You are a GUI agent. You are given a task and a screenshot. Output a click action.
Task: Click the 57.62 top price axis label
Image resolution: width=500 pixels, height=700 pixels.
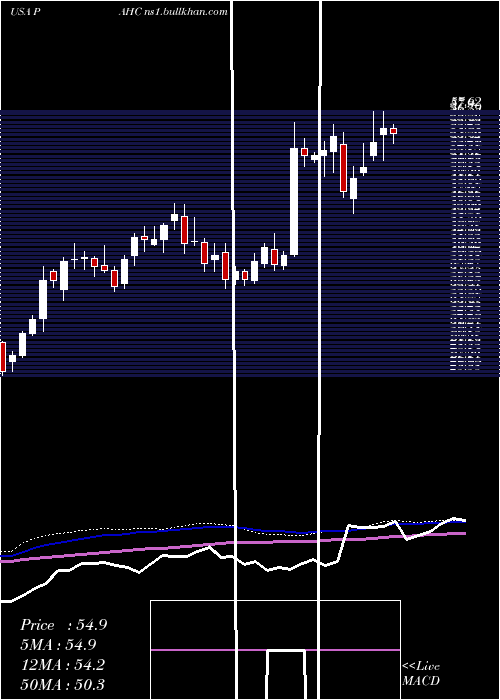pyautogui.click(x=466, y=101)
